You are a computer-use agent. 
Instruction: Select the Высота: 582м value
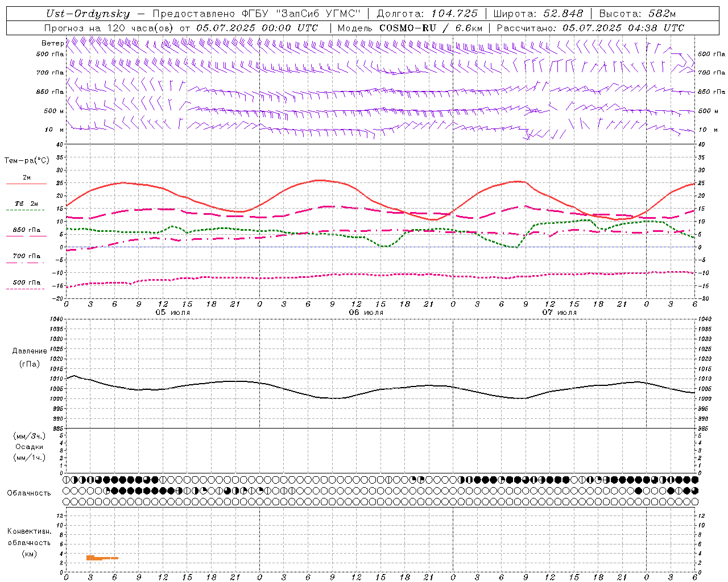click(638, 14)
